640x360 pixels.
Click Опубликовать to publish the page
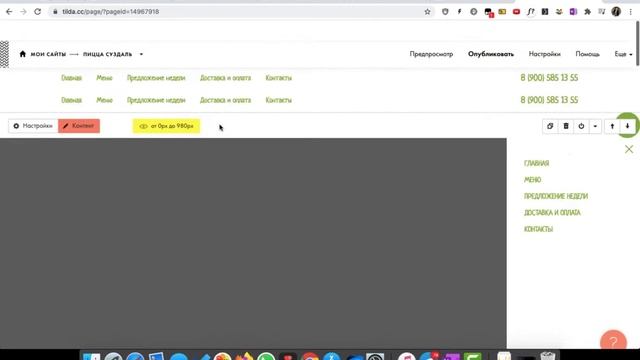(x=491, y=54)
